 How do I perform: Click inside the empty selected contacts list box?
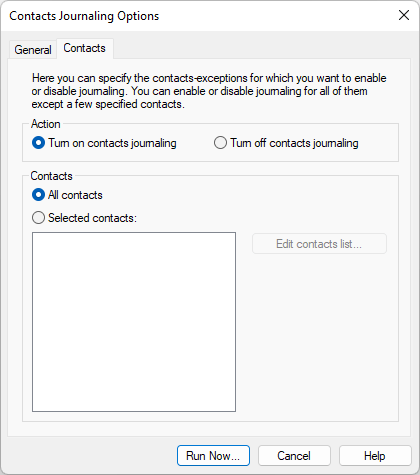click(x=134, y=322)
